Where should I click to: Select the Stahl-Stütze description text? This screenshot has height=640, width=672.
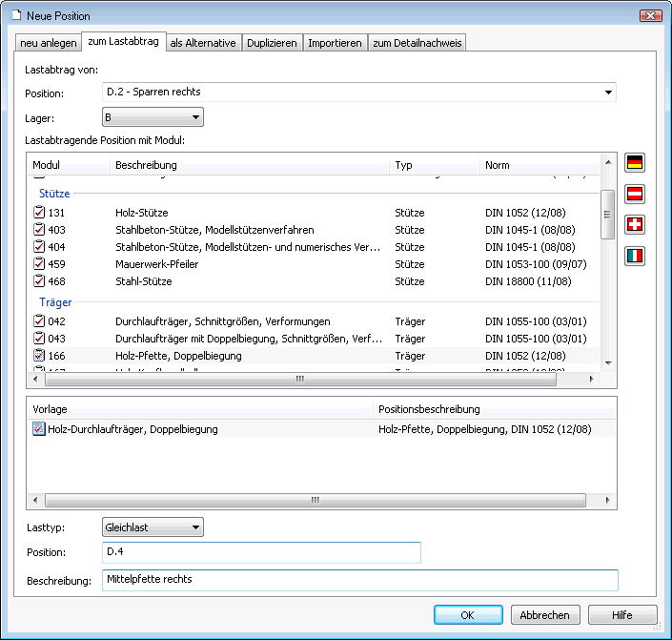point(144,281)
